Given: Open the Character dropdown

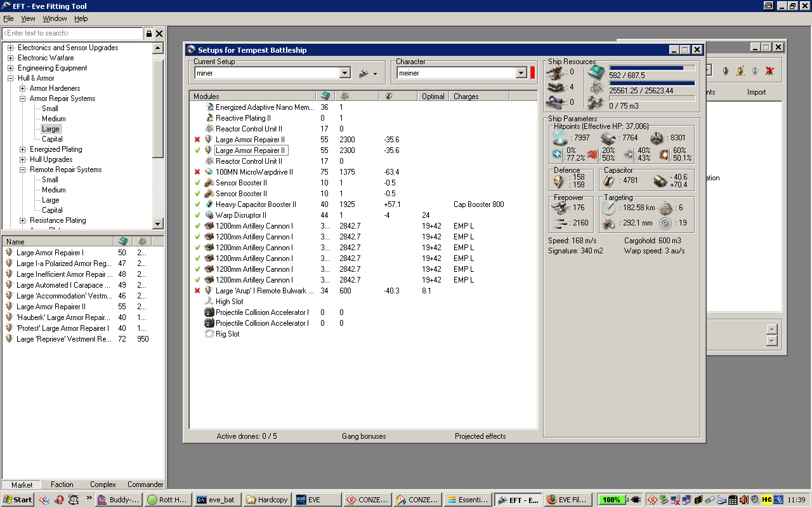Looking at the screenshot, I should 521,73.
